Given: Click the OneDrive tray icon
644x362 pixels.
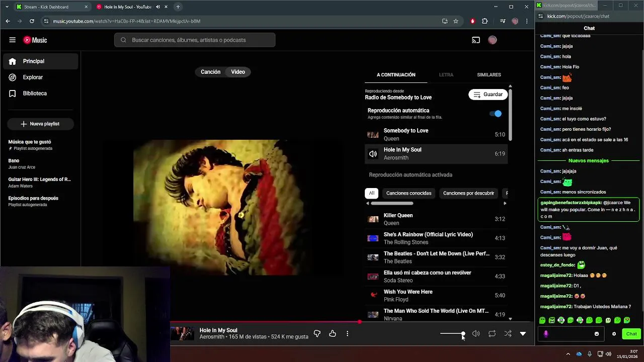Looking at the screenshot, I should pyautogui.click(x=579, y=354).
